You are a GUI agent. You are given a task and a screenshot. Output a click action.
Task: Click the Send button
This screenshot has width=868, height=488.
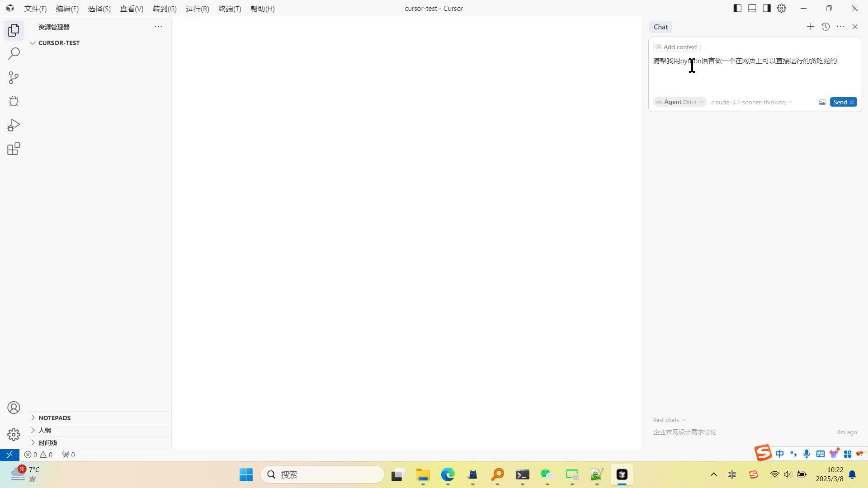843,102
